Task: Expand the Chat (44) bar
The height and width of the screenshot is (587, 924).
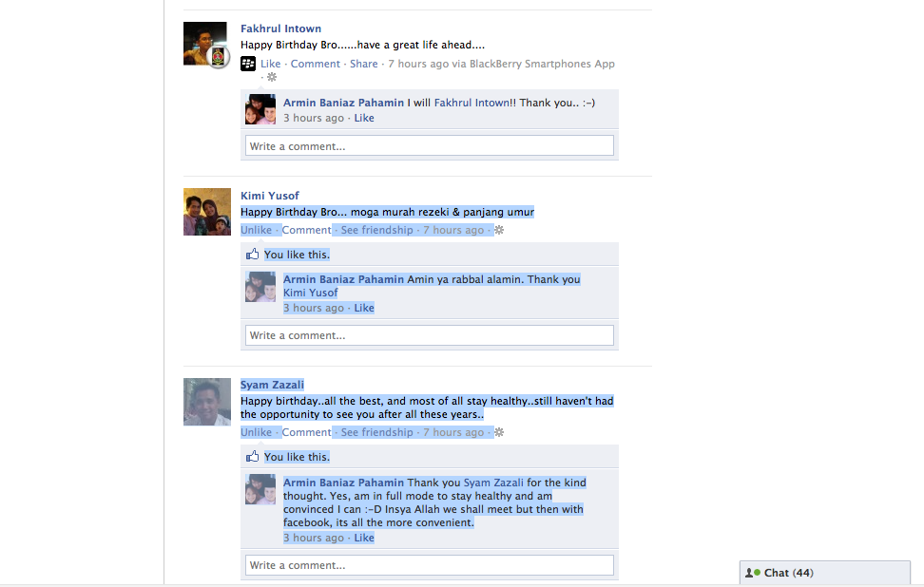Action: 825,573
